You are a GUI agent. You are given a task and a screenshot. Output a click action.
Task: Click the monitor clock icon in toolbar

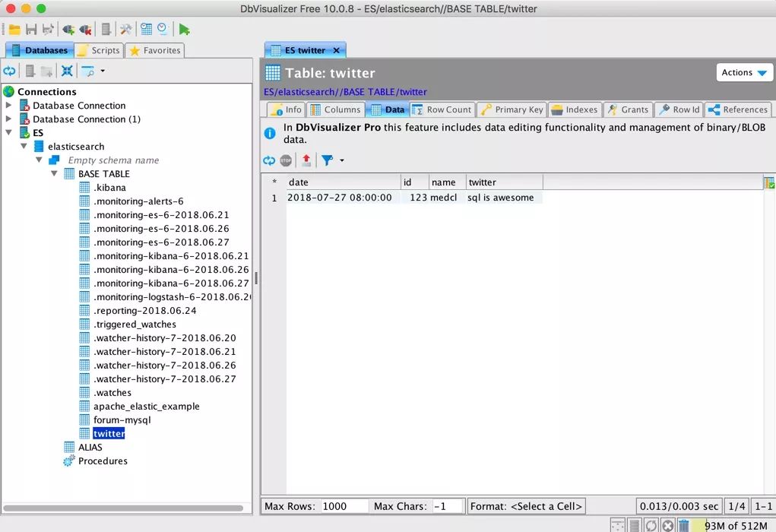coord(163,30)
